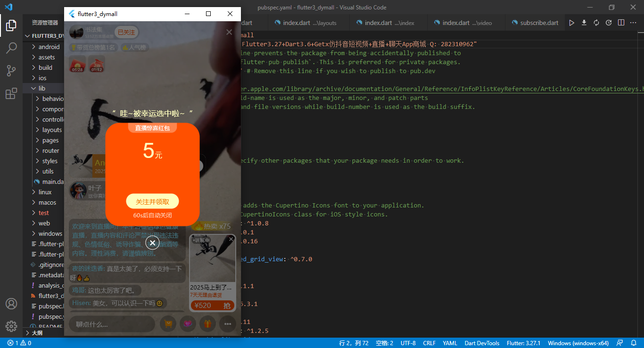Expand the layouts folder
Image resolution: width=644 pixels, height=348 pixels.
click(x=43, y=130)
